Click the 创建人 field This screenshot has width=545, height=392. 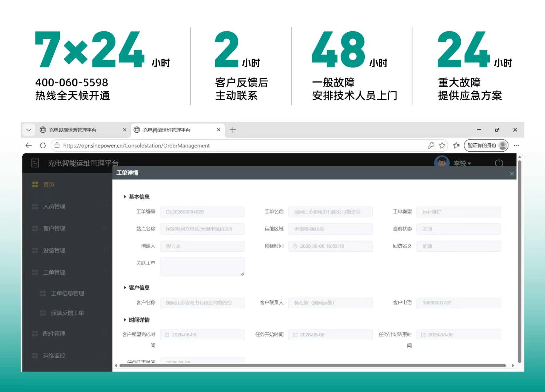click(202, 246)
